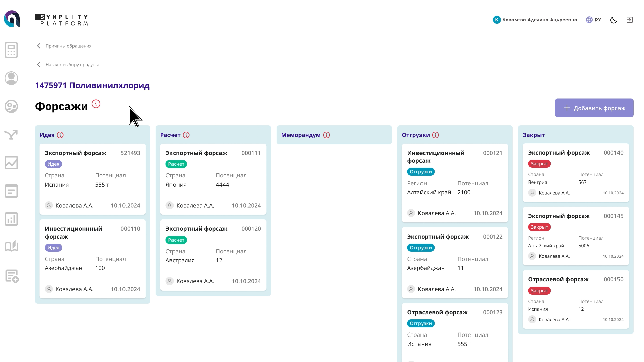This screenshot has width=644, height=362.
Task: Open the profile section in the sidebar
Action: point(11,78)
